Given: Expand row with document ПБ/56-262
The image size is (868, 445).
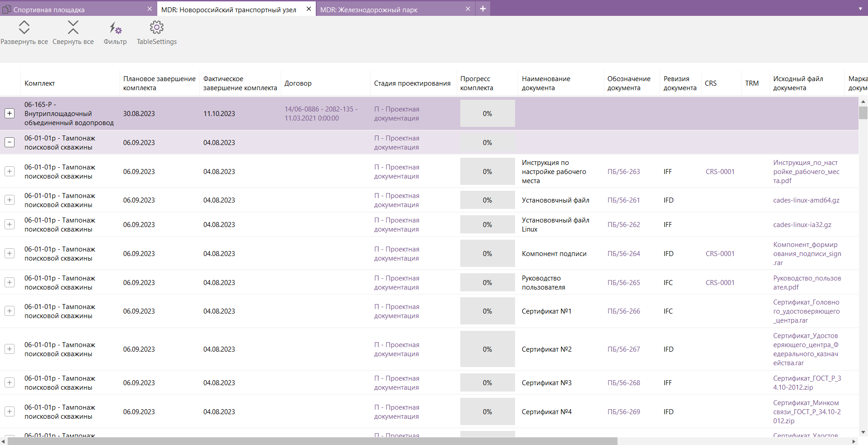Looking at the screenshot, I should pyautogui.click(x=10, y=224).
